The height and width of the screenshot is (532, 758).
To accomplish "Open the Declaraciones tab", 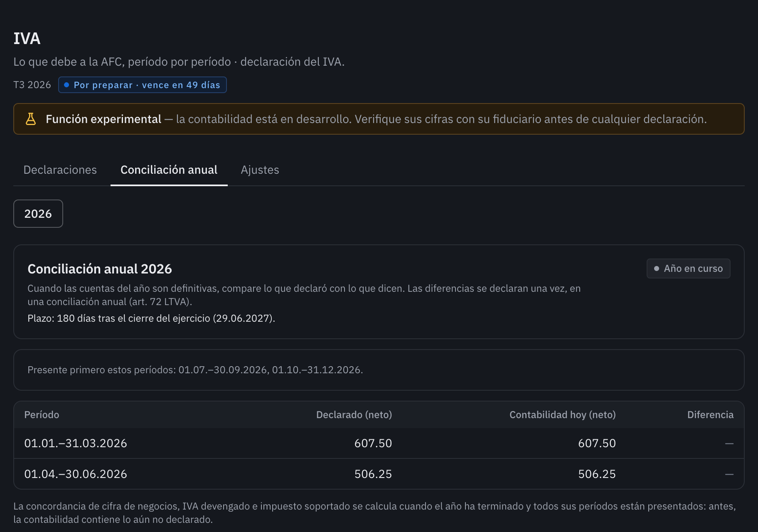I will 60,170.
